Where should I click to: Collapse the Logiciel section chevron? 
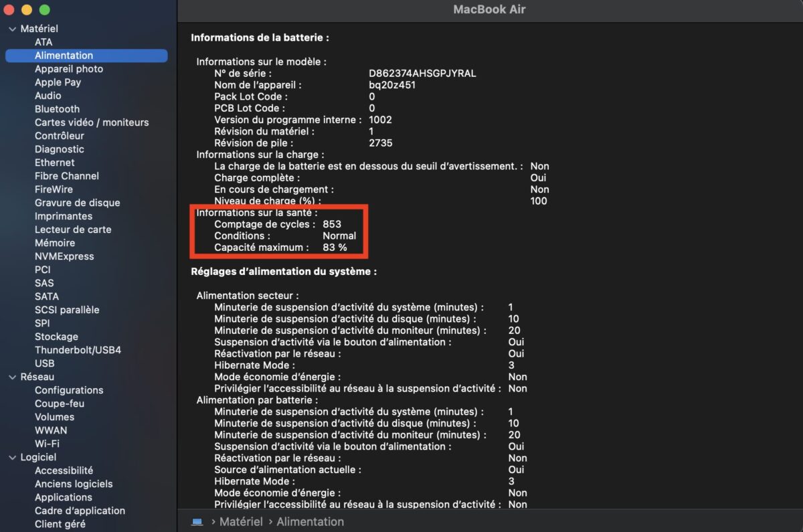coord(12,457)
